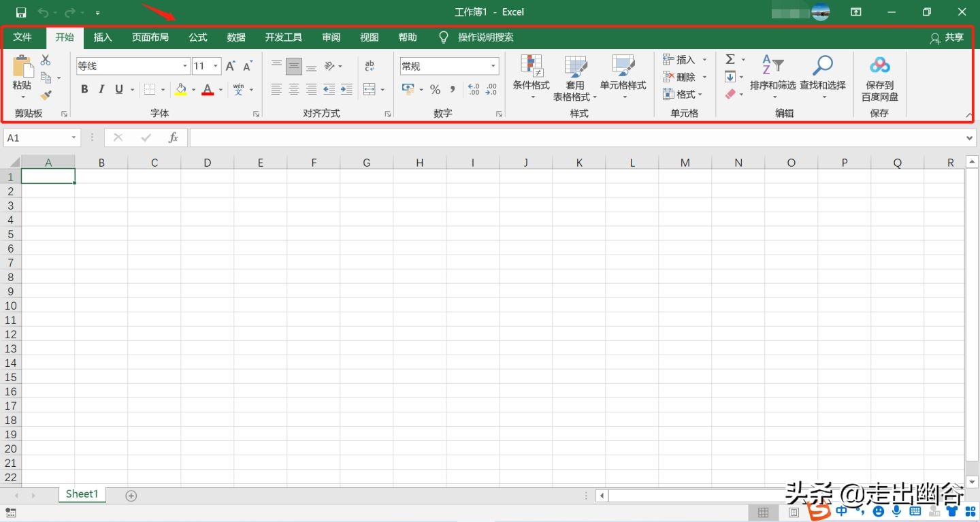Switch to the 公式 tab
Screen dimensions: 980x522
point(198,37)
